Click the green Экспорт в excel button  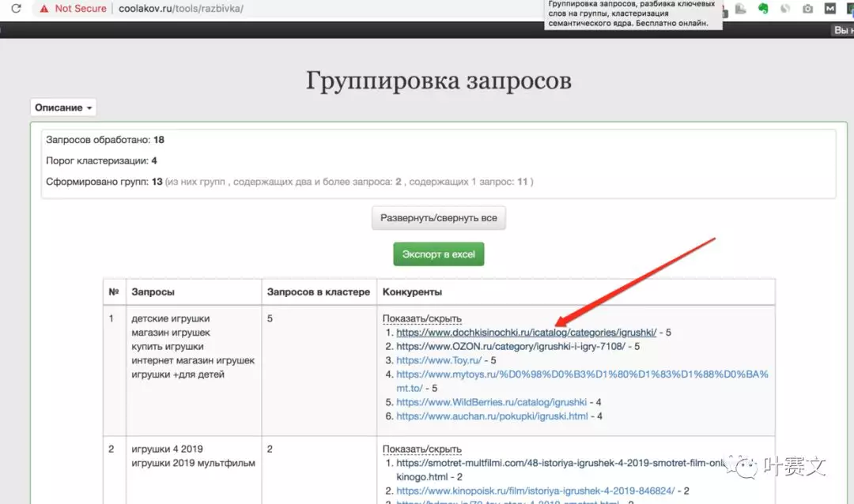click(438, 254)
